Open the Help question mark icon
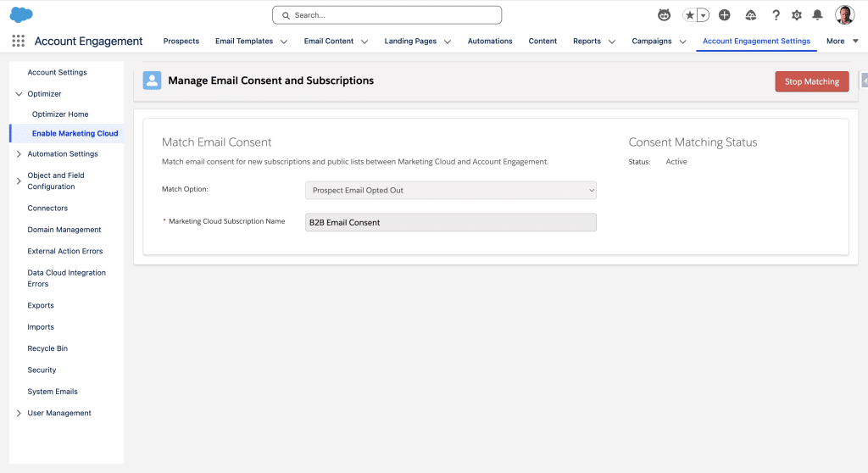Image resolution: width=868 pixels, height=473 pixels. (x=775, y=15)
